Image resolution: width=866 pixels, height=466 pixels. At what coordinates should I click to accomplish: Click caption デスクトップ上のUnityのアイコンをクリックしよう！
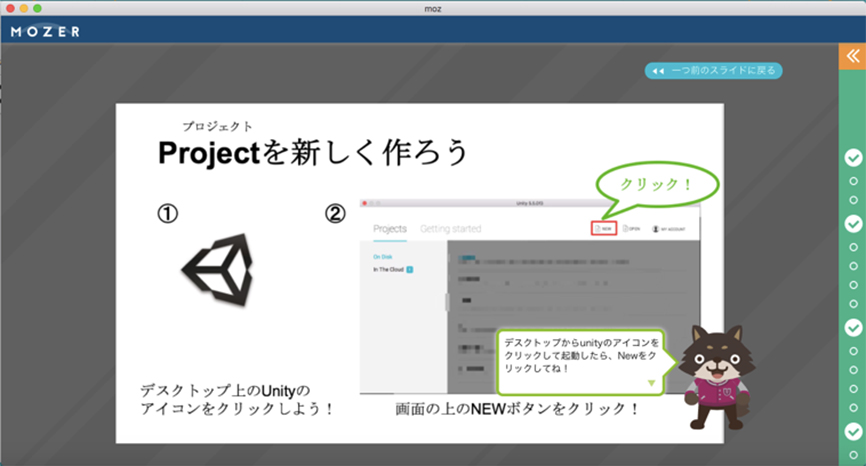[x=237, y=400]
